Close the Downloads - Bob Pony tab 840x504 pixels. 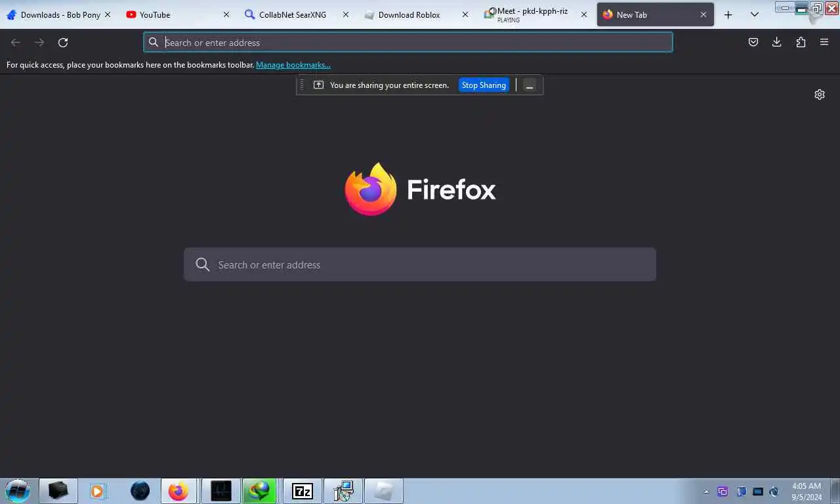click(x=108, y=14)
